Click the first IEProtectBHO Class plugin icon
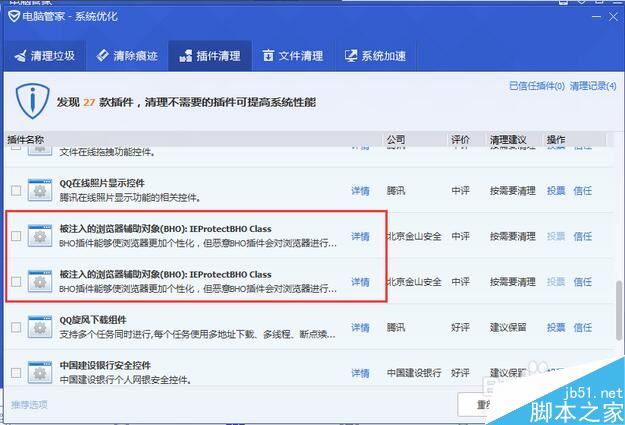This screenshot has width=625, height=425. (41, 236)
